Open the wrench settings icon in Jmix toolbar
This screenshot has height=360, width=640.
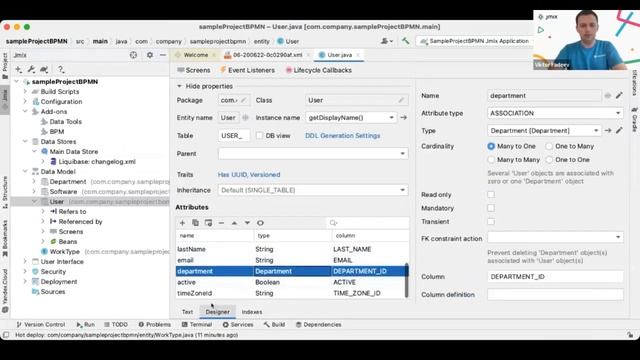pyautogui.click(x=31, y=69)
